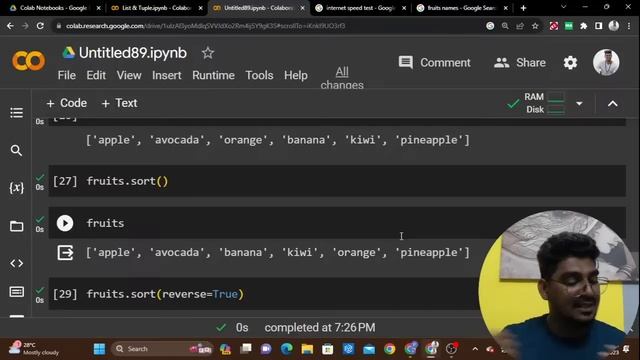Viewport: 640px width, 360px height.
Task: Click the taskbar Search box
Action: (x=162, y=349)
